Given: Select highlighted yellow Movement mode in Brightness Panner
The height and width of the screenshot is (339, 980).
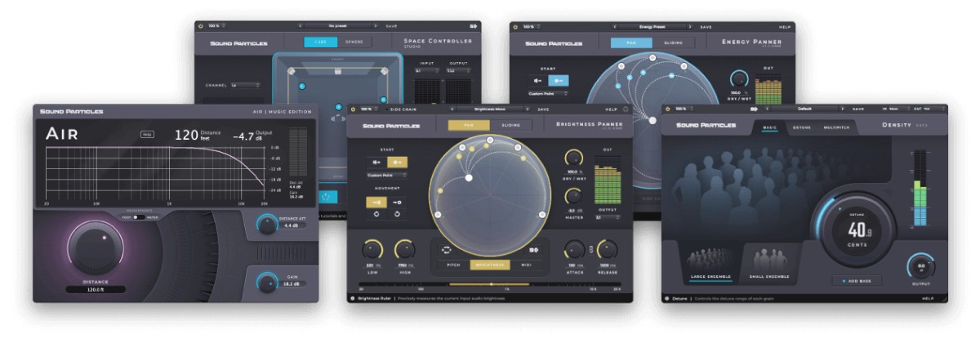Looking at the screenshot, I should pos(376,202).
